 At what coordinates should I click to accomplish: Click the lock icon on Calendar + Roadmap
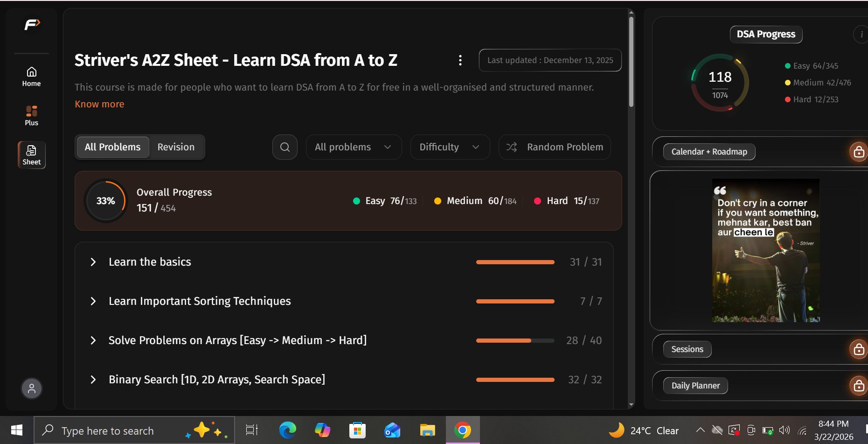click(x=859, y=152)
